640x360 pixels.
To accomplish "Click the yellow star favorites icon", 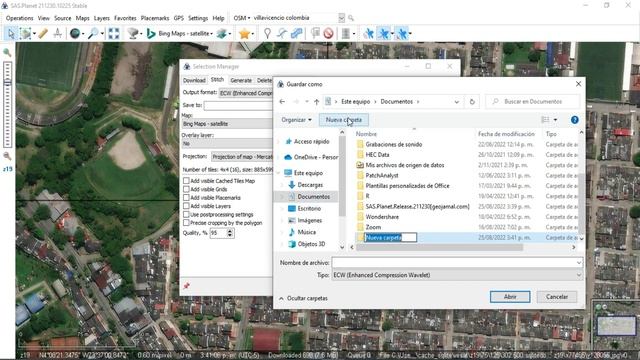I will (244, 33).
